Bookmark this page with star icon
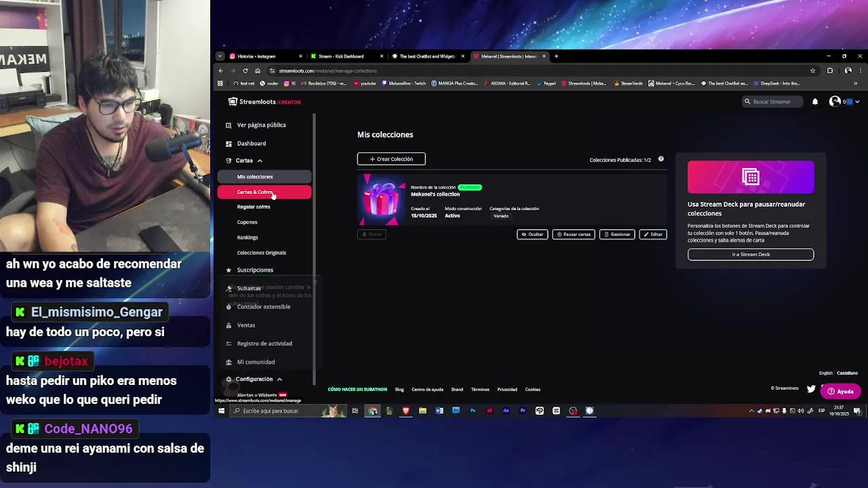 812,70
